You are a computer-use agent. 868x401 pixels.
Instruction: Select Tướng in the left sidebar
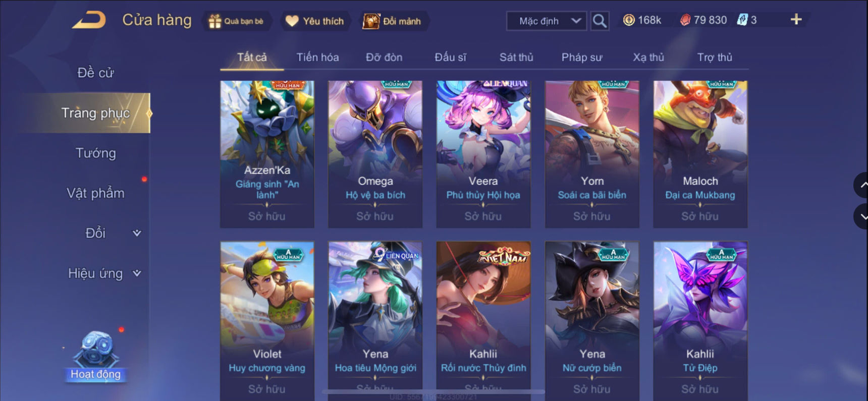point(95,153)
